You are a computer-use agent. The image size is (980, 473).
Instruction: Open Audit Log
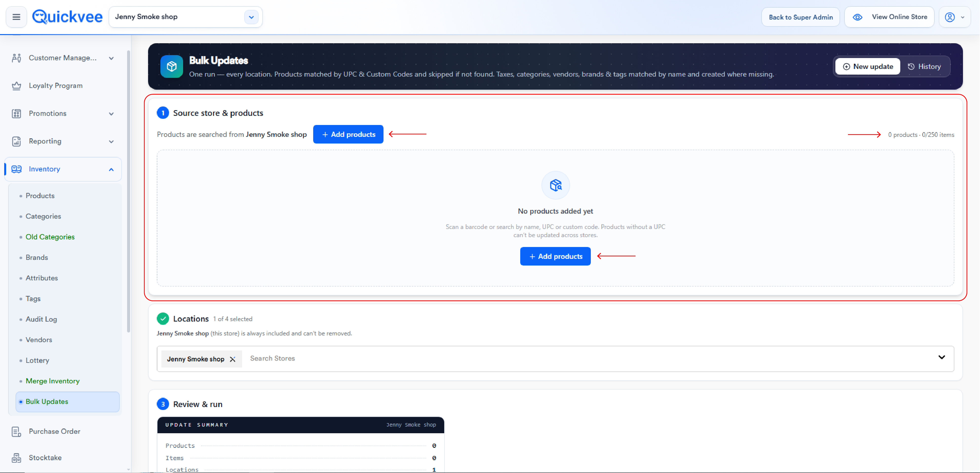[41, 319]
